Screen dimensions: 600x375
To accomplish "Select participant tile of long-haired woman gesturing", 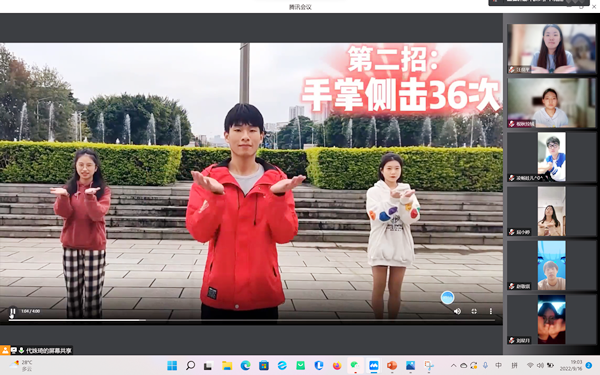I will pos(551,211).
